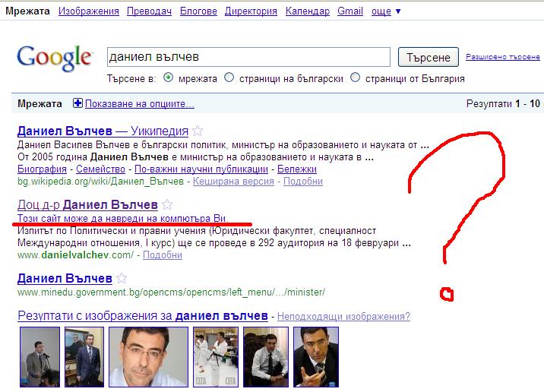Open 'Разширено търсене' advanced search link
The width and height of the screenshot is (544, 392).
[502, 57]
